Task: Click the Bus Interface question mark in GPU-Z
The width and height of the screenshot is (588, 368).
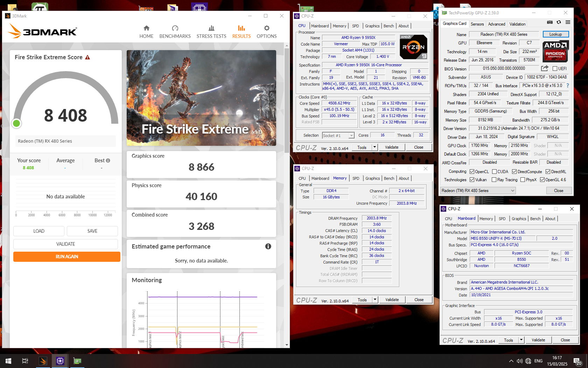Action: (x=568, y=86)
